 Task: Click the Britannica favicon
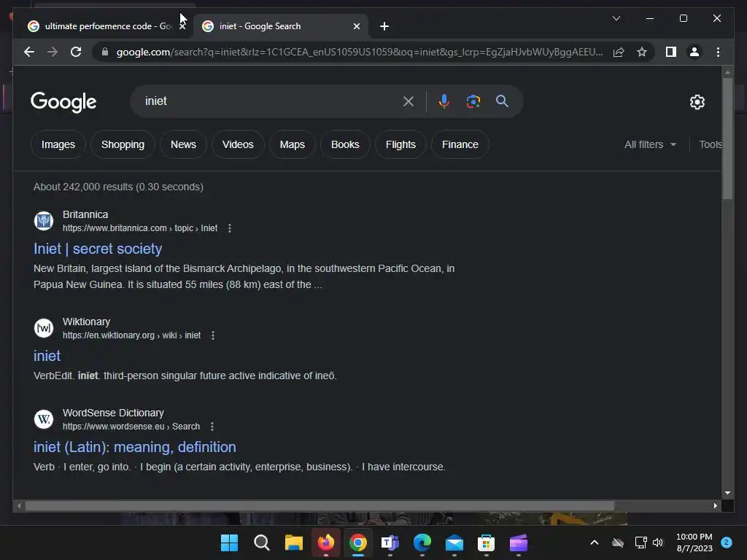point(44,221)
